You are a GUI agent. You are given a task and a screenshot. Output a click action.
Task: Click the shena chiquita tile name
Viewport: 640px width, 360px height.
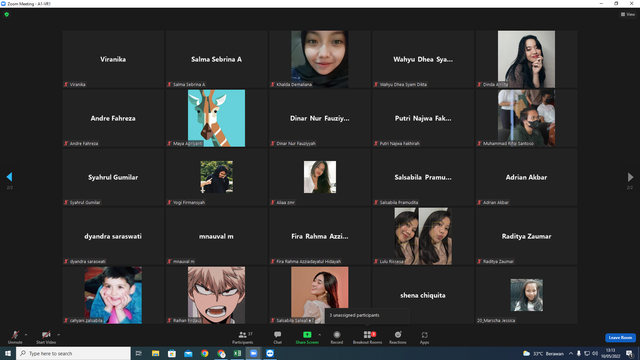tap(422, 295)
